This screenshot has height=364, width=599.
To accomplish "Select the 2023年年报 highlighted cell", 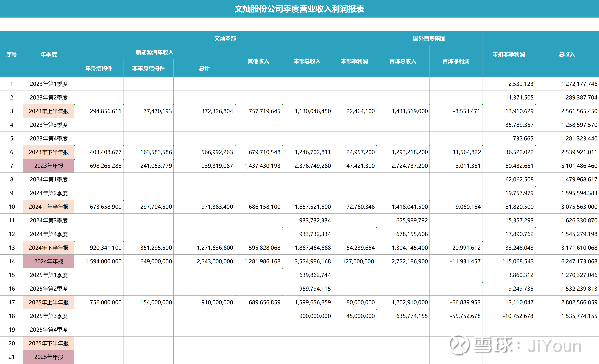I will [49, 166].
